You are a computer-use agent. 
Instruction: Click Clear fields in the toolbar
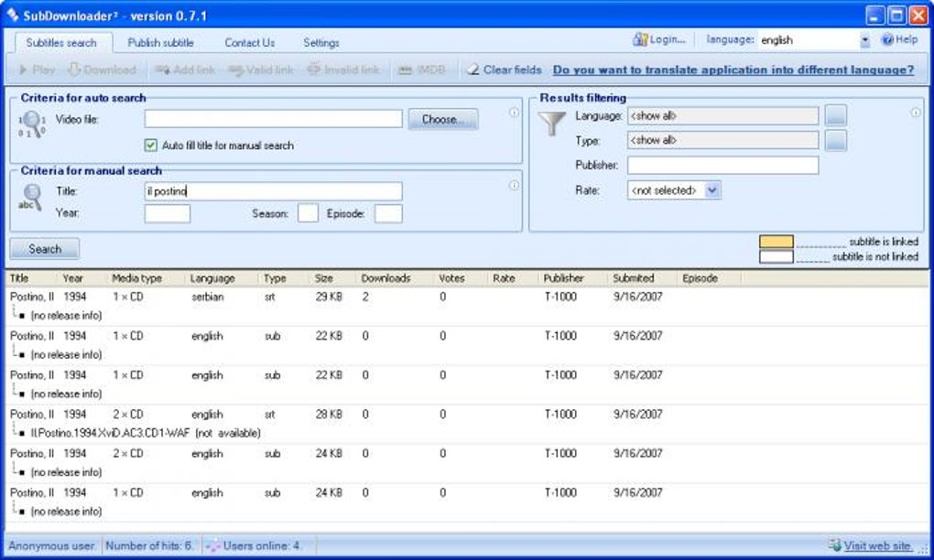pos(504,70)
